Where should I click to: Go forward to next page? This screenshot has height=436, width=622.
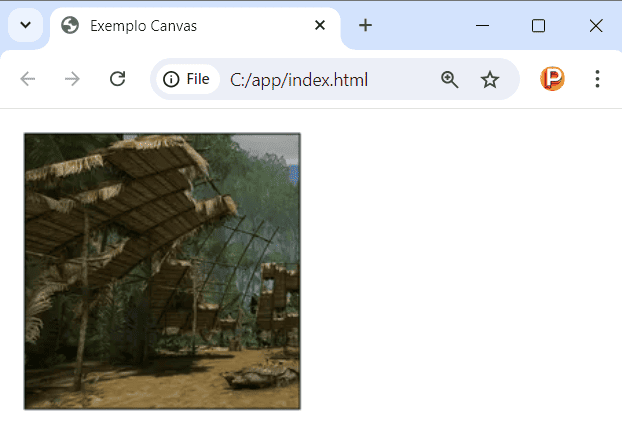(72, 79)
